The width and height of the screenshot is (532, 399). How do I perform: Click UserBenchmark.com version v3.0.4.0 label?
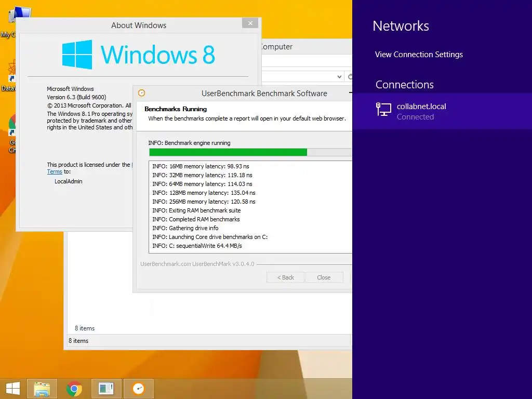click(197, 264)
